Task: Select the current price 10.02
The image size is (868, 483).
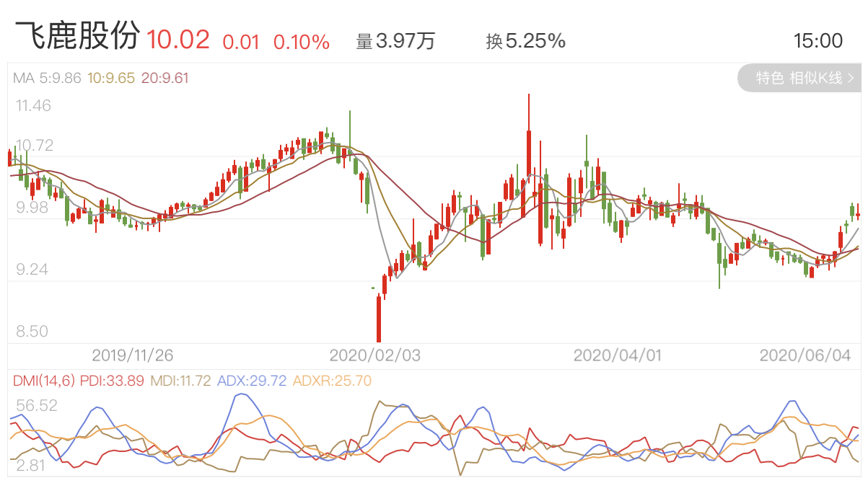Action: (x=178, y=40)
